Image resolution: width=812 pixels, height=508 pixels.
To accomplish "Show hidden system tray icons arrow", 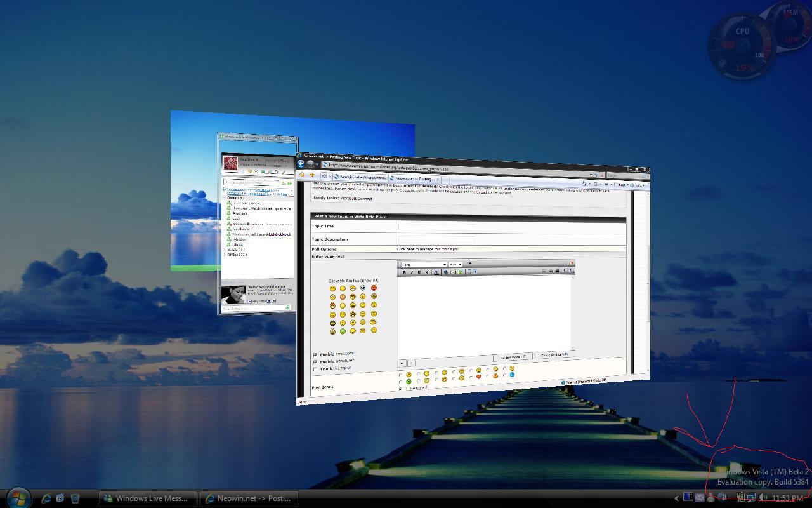I will (x=676, y=498).
